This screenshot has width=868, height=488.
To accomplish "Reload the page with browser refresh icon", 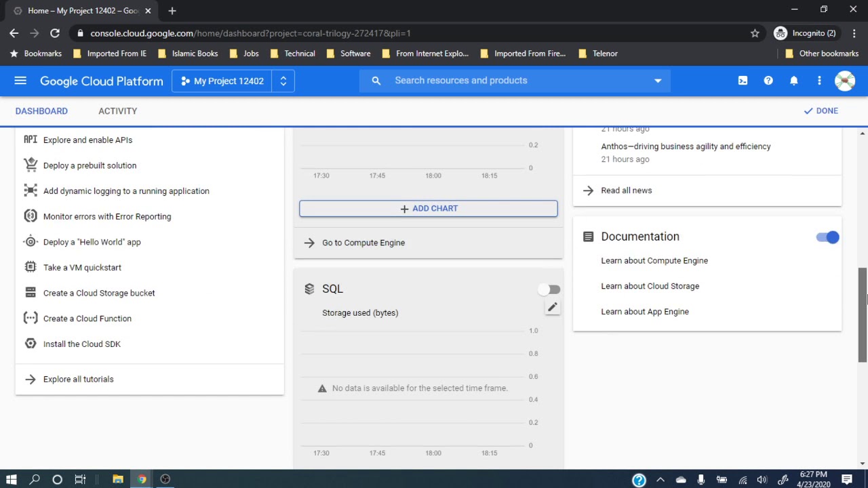I will point(55,33).
